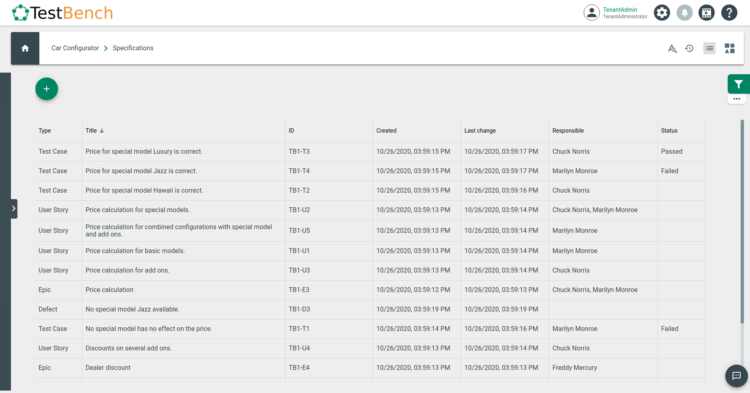750x393 pixels.
Task: Open 'Price for special model Hawaii is correct.'
Action: 144,190
